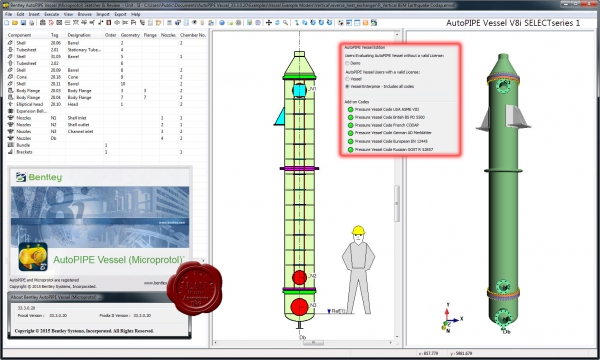
Task: Click the sketch view vertical scrollbar thumb
Action: tap(397, 204)
